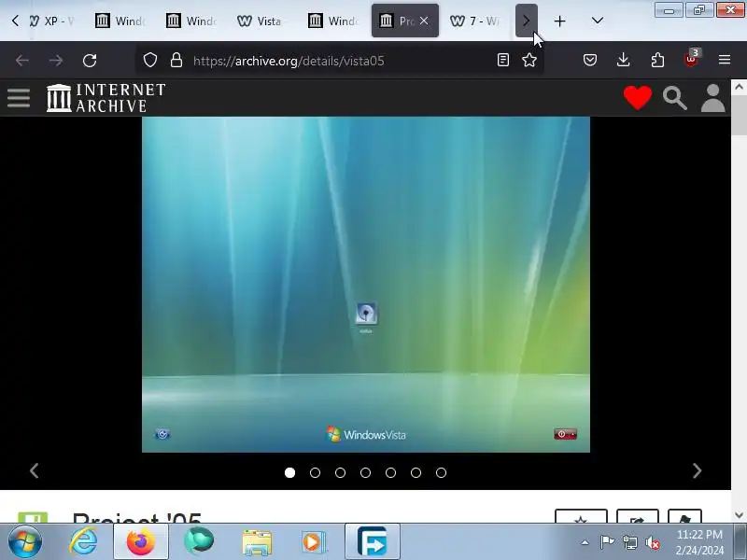747x560 pixels.
Task: View site security lock information
Action: coord(176,60)
